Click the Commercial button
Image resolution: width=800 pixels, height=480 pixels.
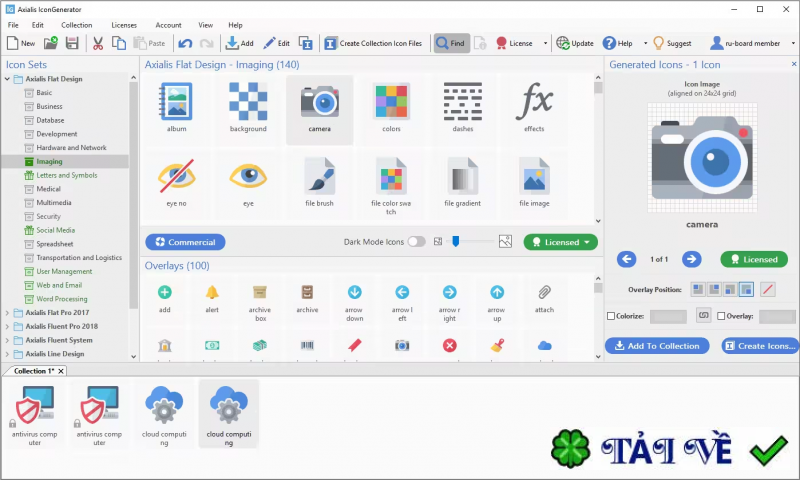[x=185, y=242]
